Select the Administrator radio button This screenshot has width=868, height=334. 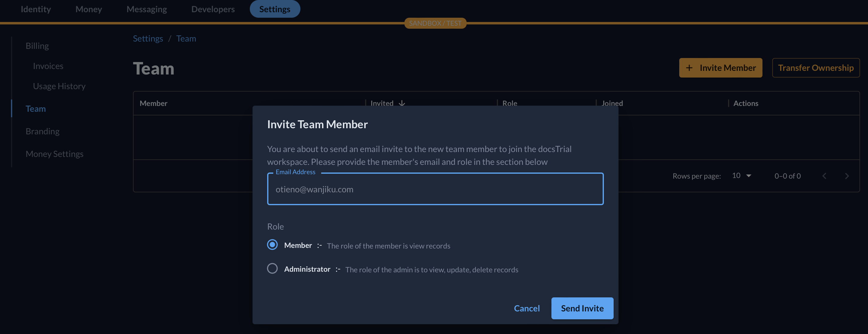click(x=272, y=269)
